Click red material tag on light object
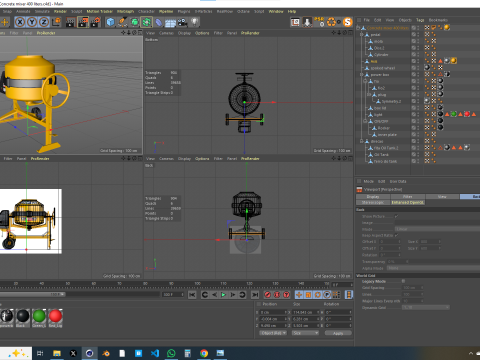480x360 pixels. tap(467, 114)
